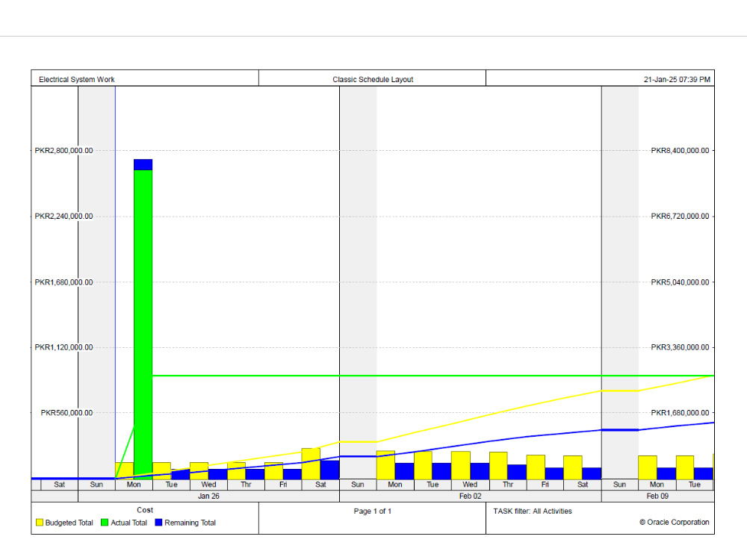This screenshot has width=747, height=560.
Task: Select the 'Remaining Total' legend label
Action: pyautogui.click(x=190, y=523)
